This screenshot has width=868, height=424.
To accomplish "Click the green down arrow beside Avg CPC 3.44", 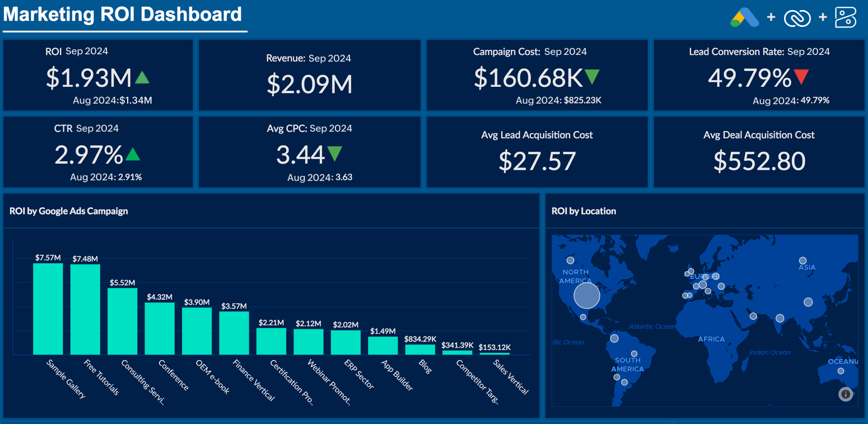I will pyautogui.click(x=334, y=154).
